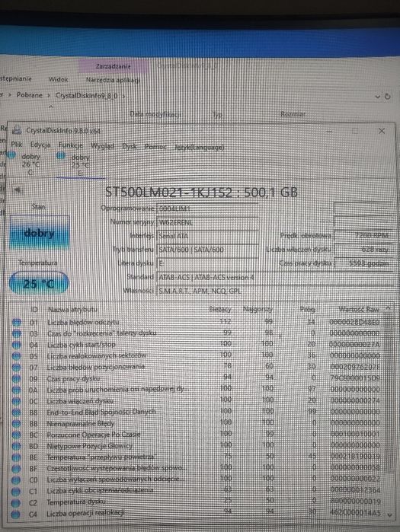Sort Explorer files by Data modyfikacji column
This screenshot has height=532, width=400.
pyautogui.click(x=155, y=114)
